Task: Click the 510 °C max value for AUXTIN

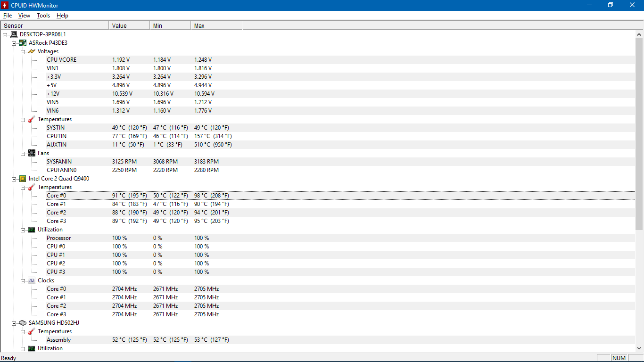Action: (213, 145)
